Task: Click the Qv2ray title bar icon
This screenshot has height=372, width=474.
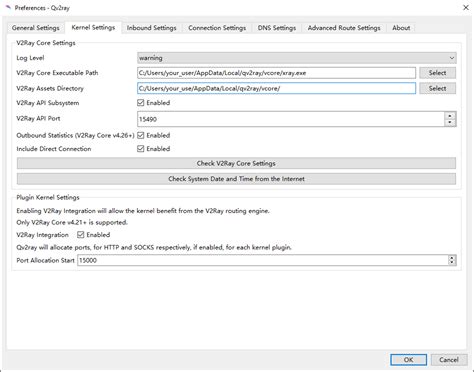Action: (x=8, y=7)
